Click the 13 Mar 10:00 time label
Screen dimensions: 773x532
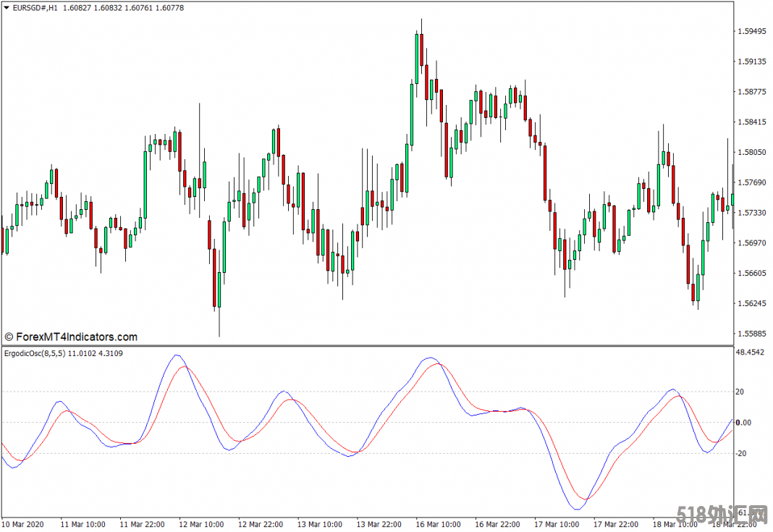coord(319,524)
